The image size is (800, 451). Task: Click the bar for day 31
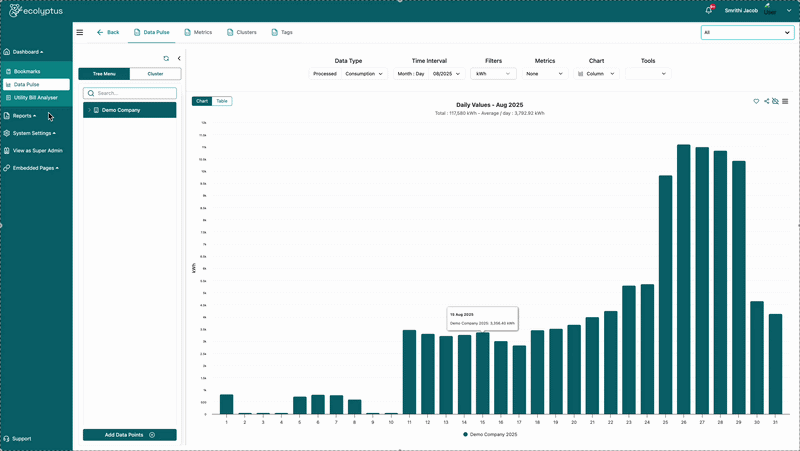click(x=776, y=364)
